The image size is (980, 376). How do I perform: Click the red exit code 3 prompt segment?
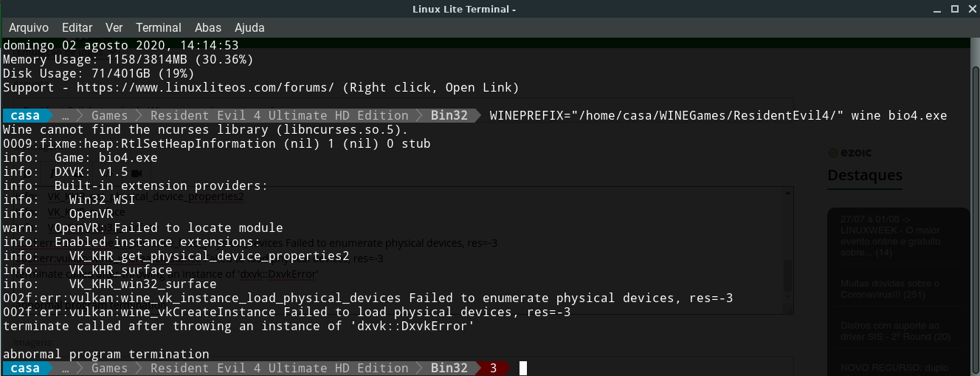tap(494, 369)
